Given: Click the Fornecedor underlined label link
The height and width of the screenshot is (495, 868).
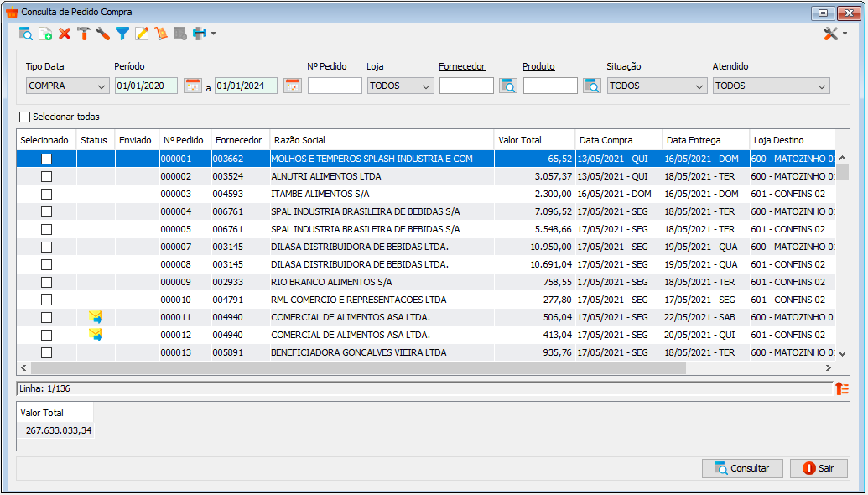Looking at the screenshot, I should coord(462,66).
